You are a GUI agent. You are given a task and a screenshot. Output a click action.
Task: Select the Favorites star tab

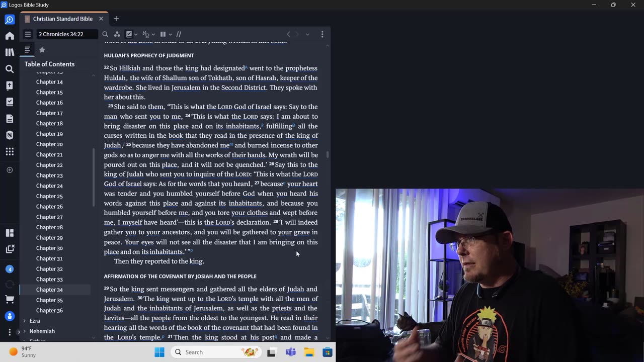(42, 50)
